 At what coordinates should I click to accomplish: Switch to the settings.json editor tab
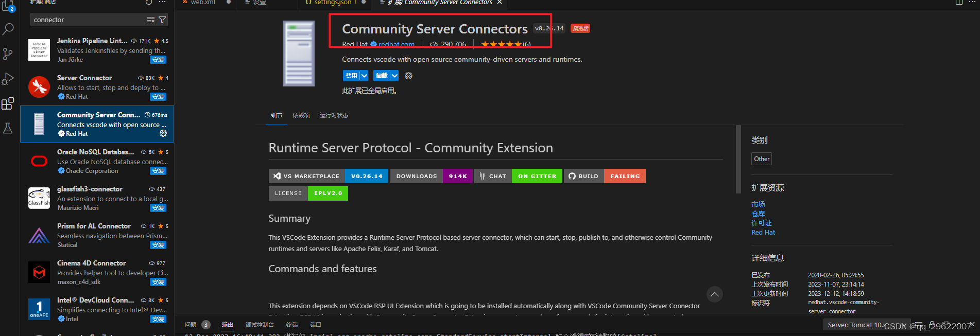click(x=332, y=3)
